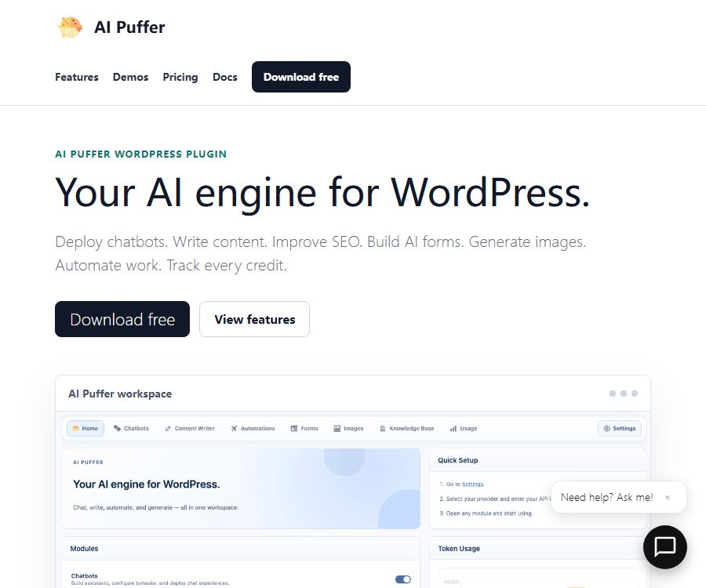Screen dimensions: 706x588
Task: Dismiss the 'Need help? Ask me!' popup
Action: (668, 497)
